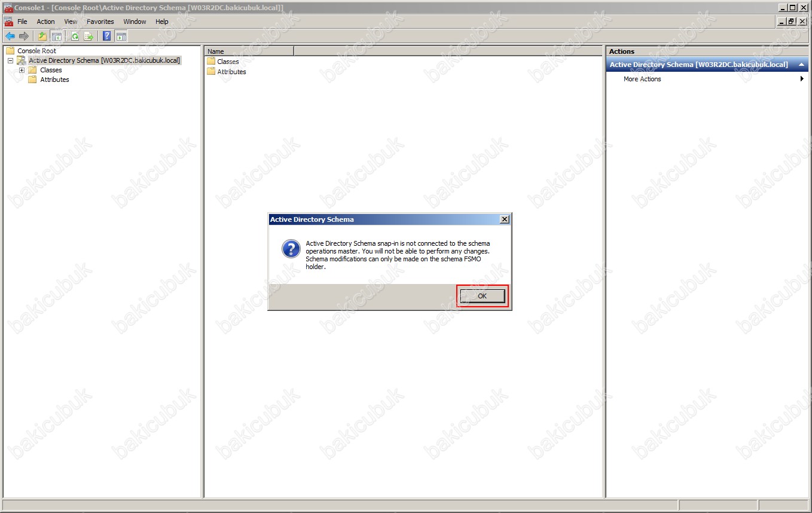Click the dialog warning message text
This screenshot has width=812, height=513.
(x=398, y=255)
